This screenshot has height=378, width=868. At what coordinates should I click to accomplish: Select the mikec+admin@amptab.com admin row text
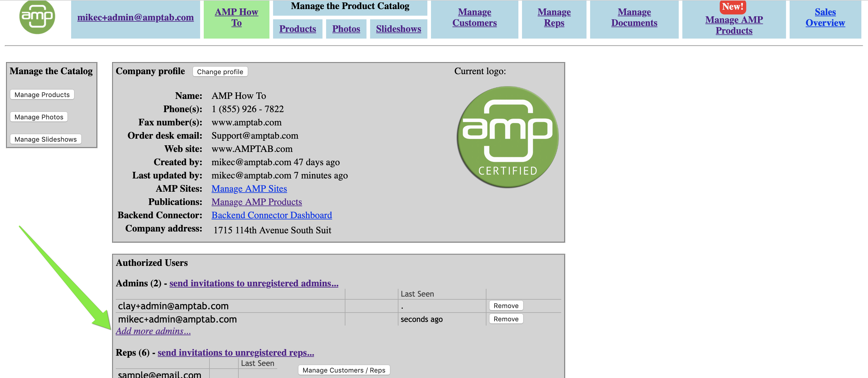tap(177, 319)
